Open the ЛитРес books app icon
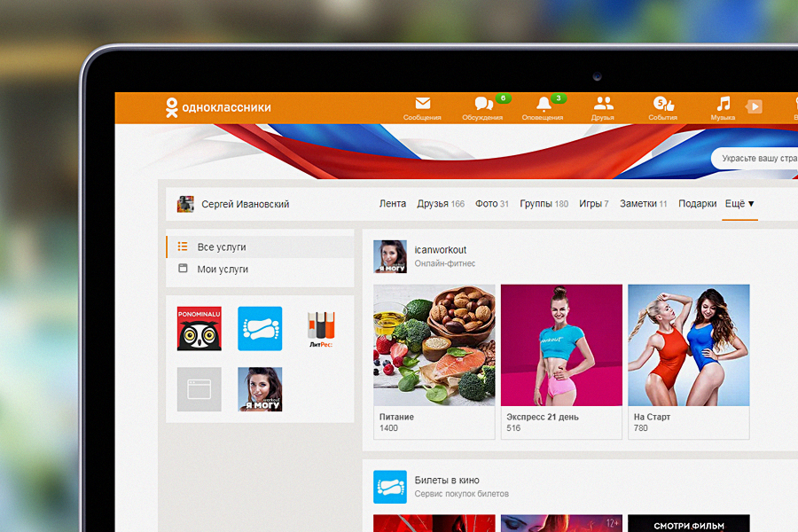798x532 pixels. pyautogui.click(x=321, y=329)
